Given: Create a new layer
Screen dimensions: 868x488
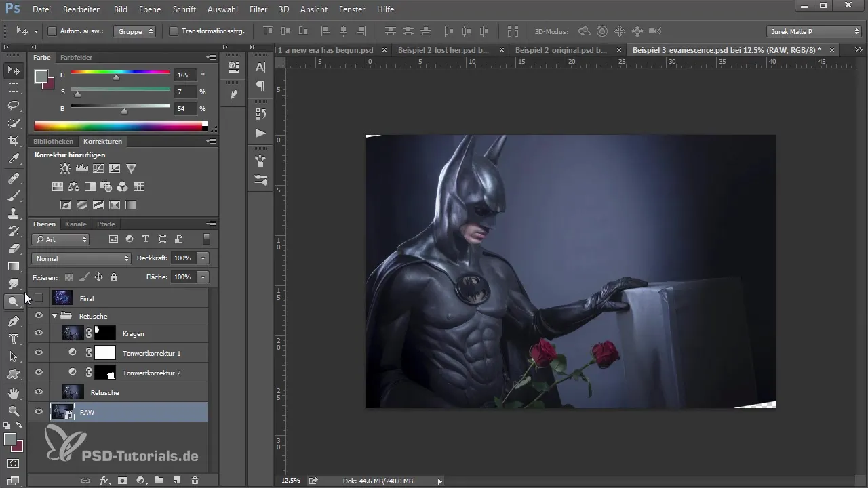Looking at the screenshot, I should pos(177,481).
